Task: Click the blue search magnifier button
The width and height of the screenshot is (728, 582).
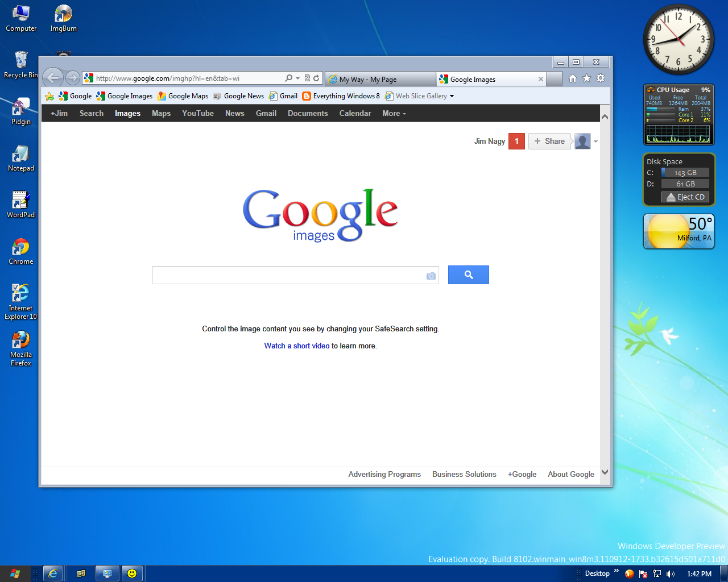Action: coord(469,275)
